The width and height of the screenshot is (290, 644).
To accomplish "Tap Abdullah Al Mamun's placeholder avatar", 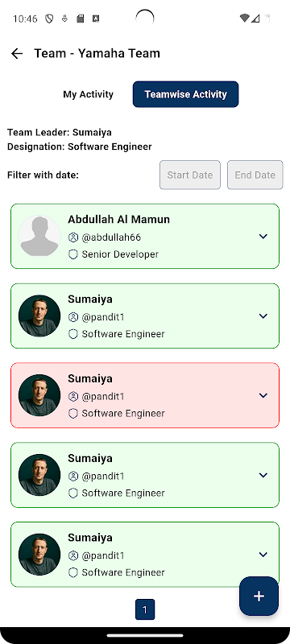I will [x=39, y=236].
